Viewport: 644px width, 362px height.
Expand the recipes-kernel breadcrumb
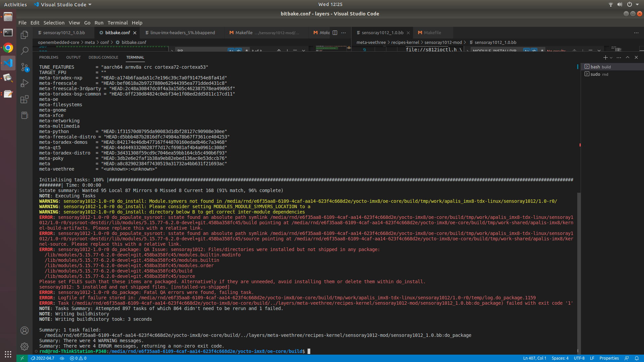pos(405,42)
